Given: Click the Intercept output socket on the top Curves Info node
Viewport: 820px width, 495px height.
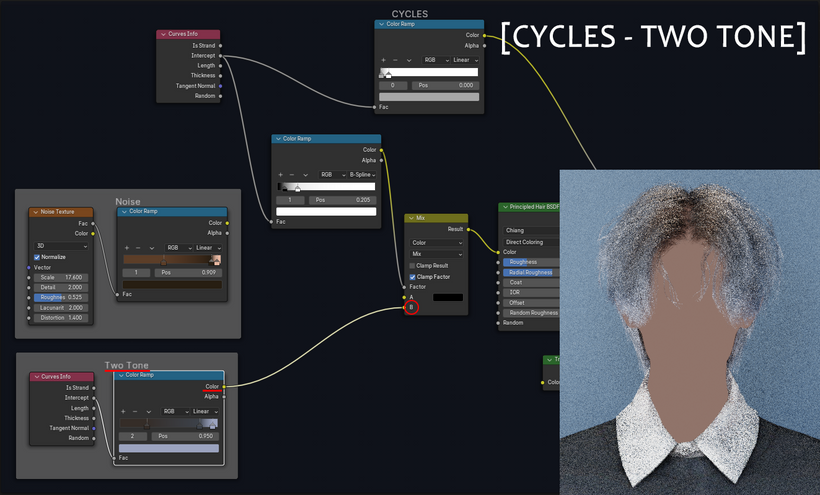Looking at the screenshot, I should [x=220, y=55].
